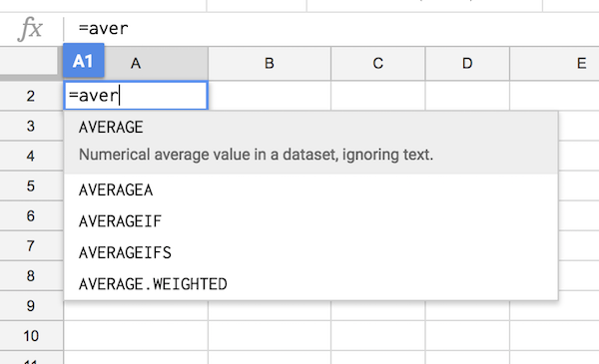Select row 8 header
The height and width of the screenshot is (364, 599).
coord(31,276)
